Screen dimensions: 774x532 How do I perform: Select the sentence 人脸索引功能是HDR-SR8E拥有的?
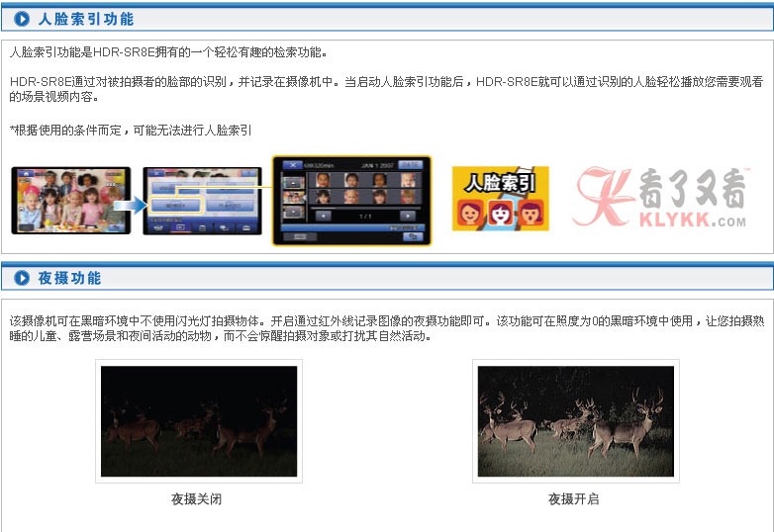pos(168,52)
